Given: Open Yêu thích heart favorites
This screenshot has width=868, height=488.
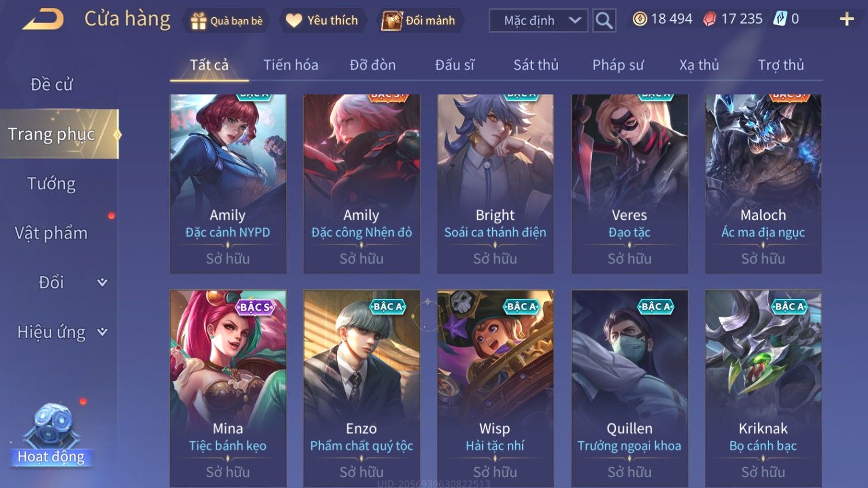Looking at the screenshot, I should [x=294, y=21].
